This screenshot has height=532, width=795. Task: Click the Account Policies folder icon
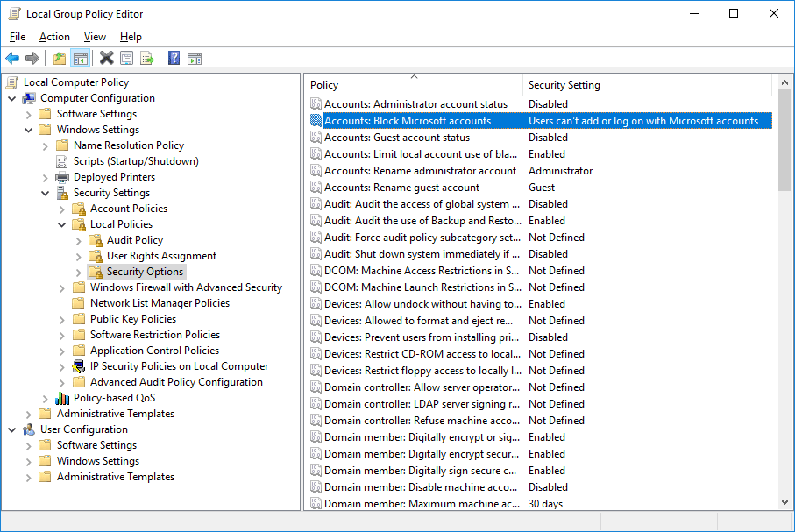[79, 209]
